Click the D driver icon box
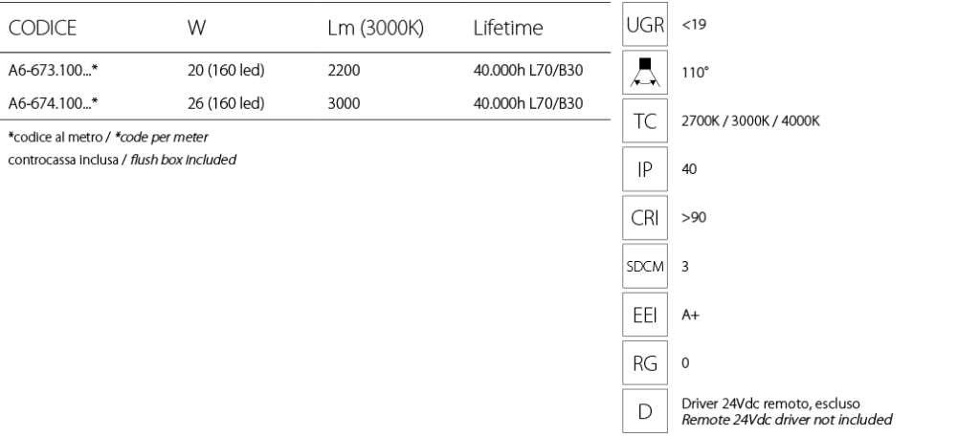Screen dimensions: 980x436 (645, 411)
